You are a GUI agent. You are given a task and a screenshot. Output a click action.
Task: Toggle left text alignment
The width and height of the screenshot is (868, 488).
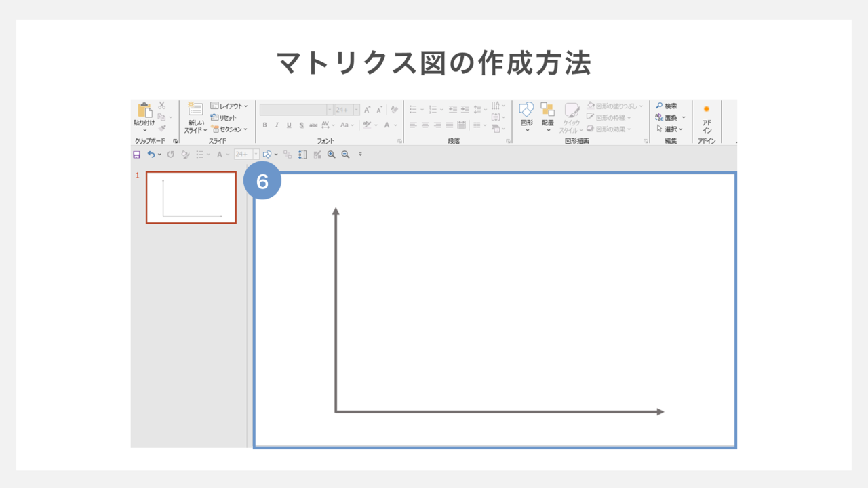413,125
